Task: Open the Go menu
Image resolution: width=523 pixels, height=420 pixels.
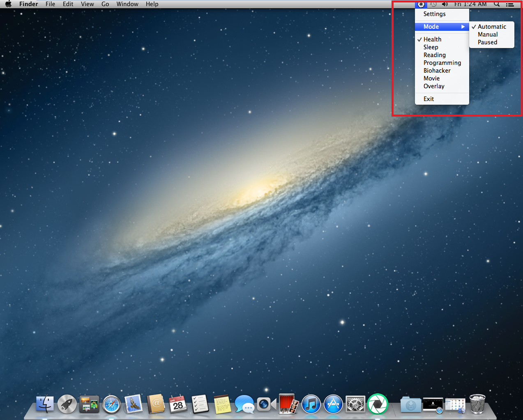Action: pyautogui.click(x=105, y=4)
